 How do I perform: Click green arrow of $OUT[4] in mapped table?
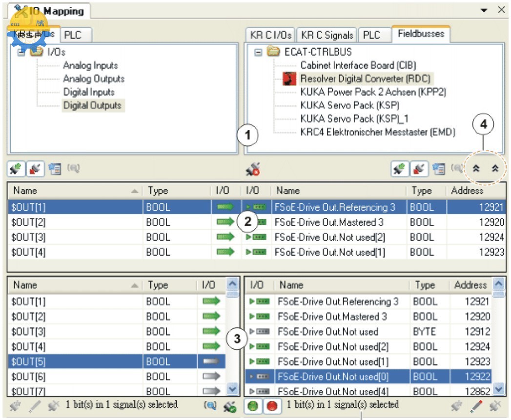click(225, 252)
